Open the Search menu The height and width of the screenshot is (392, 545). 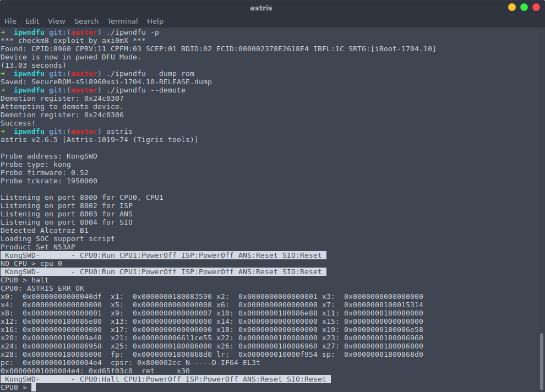point(86,21)
